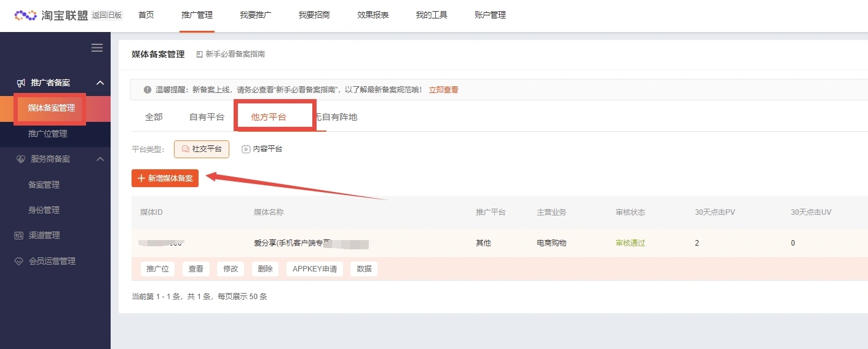Screen dimensions: 868x349
Task: Open 推广管理 in top navigation
Action: 197,15
